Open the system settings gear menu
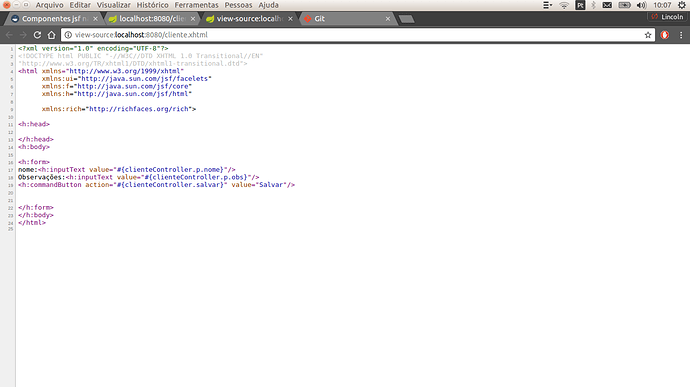Viewport: 690px width, 387px height. pyautogui.click(x=682, y=5)
